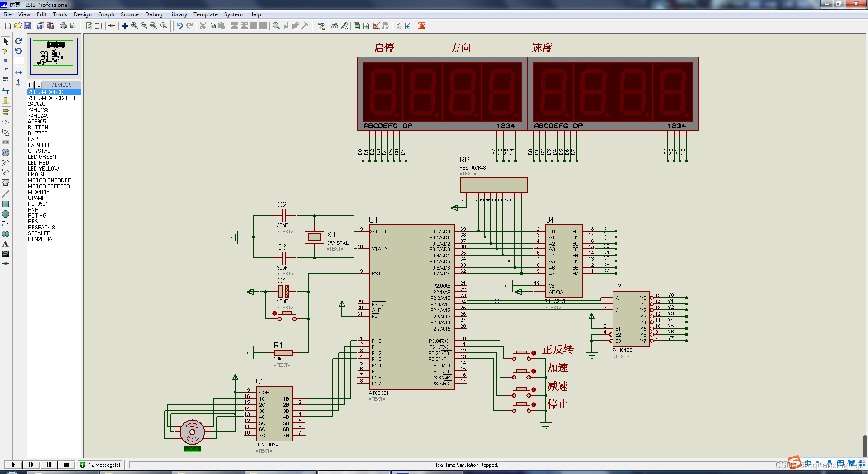868x474 pixels.
Task: Click the L (library manage) button
Action: point(38,85)
